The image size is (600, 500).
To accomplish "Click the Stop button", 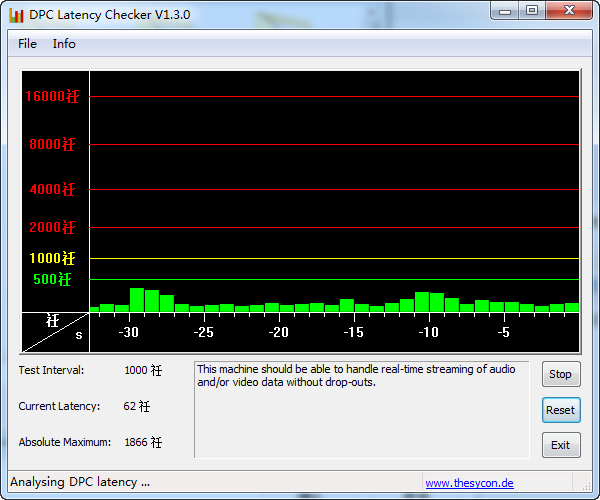I will click(x=561, y=374).
